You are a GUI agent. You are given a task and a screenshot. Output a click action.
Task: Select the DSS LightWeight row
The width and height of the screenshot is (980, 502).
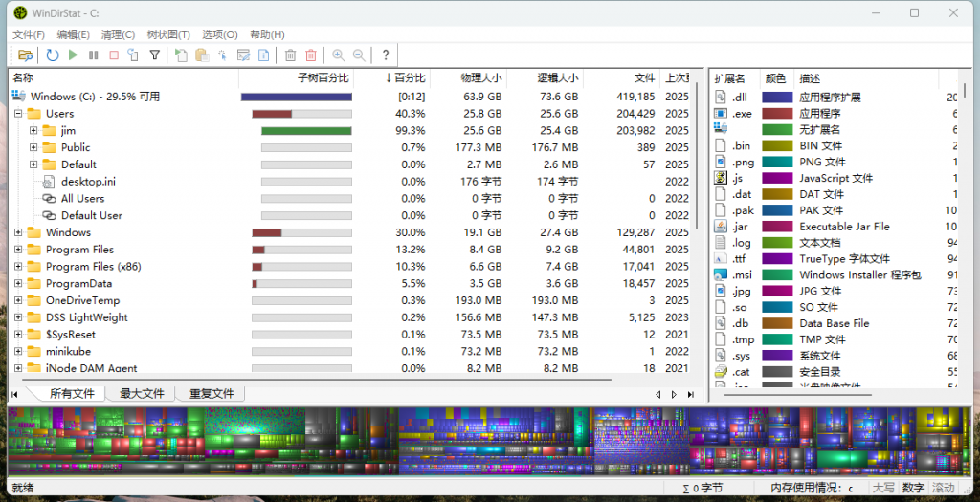pyautogui.click(x=350, y=317)
